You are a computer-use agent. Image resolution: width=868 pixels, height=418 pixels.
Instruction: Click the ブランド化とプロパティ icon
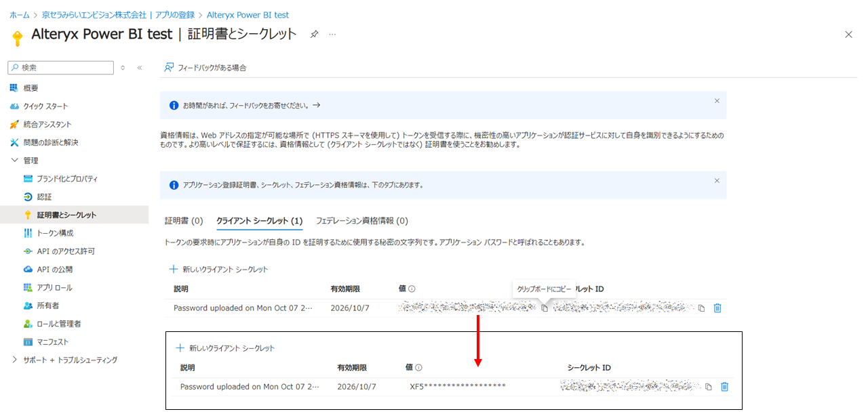28,179
